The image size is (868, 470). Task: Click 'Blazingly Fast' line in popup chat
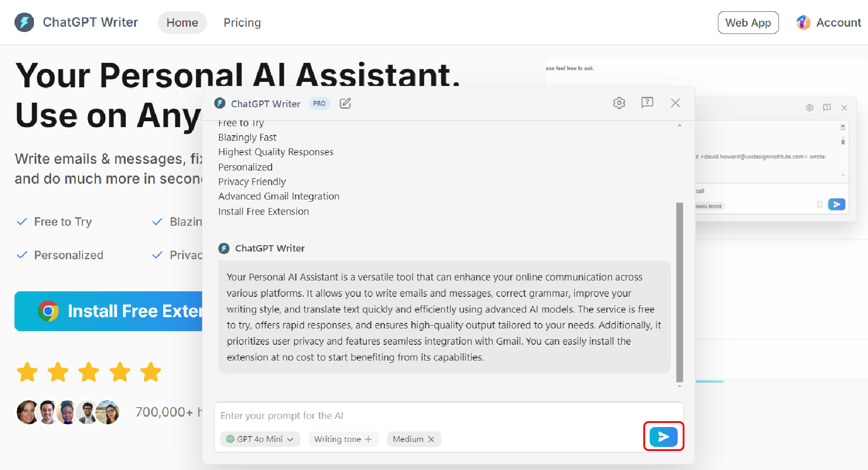point(247,138)
